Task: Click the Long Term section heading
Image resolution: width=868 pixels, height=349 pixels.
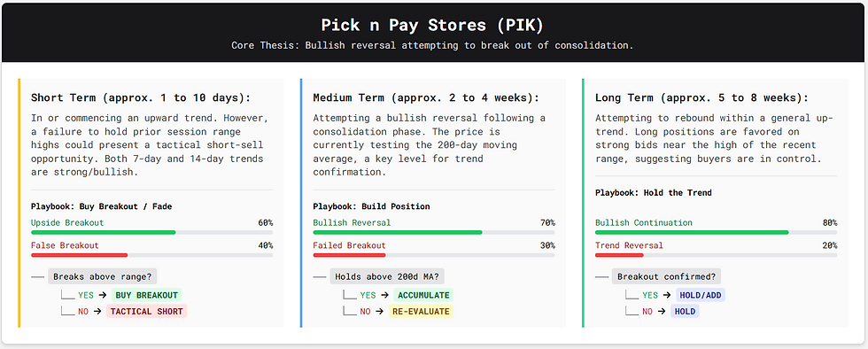Action: coord(701,98)
